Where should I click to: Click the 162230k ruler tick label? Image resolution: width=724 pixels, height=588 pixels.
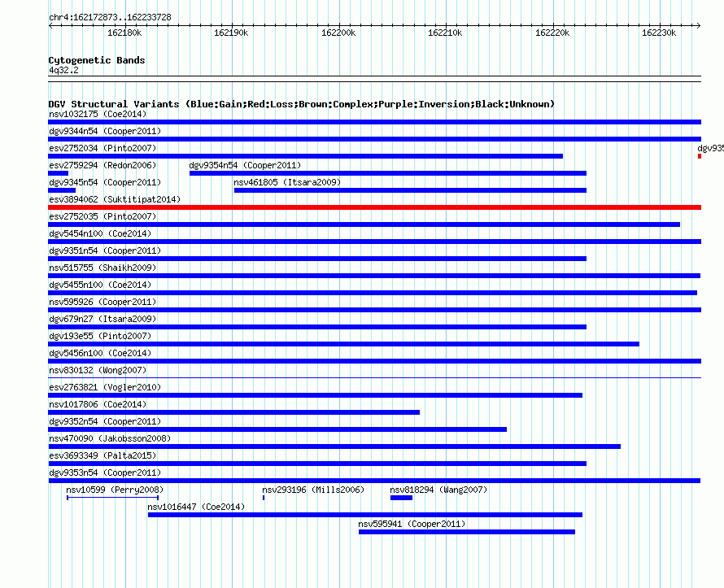click(x=659, y=33)
